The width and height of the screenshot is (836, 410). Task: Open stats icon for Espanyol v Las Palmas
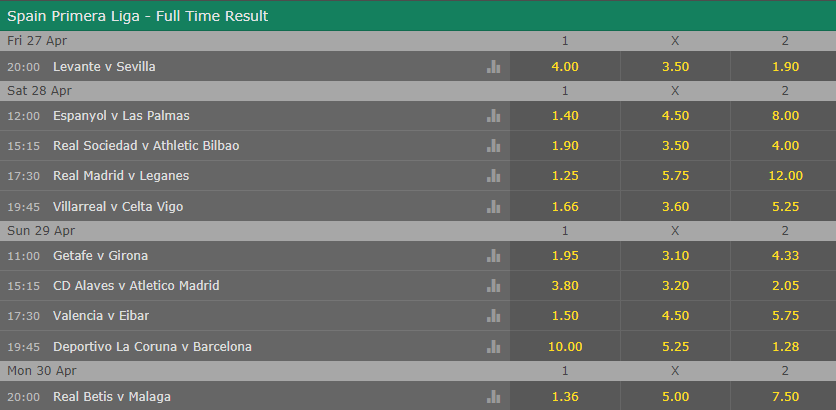tap(492, 116)
